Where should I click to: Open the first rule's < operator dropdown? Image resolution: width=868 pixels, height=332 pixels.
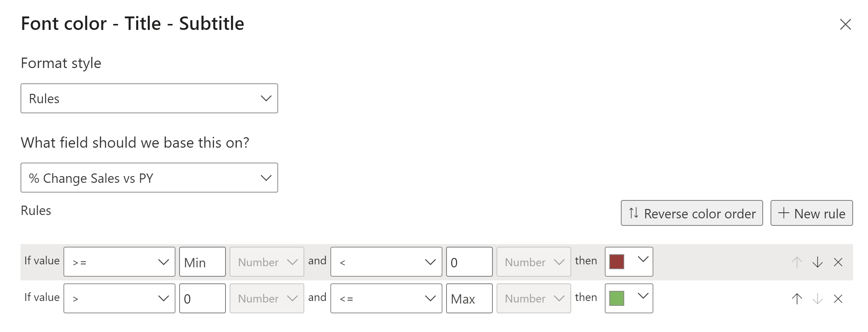(386, 262)
